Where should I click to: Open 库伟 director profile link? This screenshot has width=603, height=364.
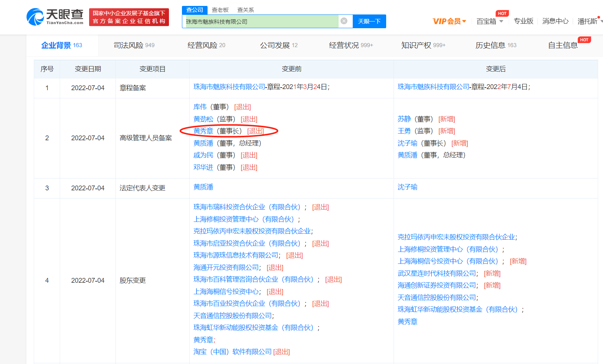[200, 107]
